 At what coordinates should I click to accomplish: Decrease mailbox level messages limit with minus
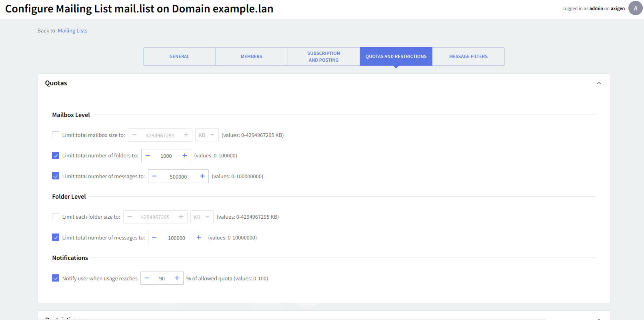[154, 176]
